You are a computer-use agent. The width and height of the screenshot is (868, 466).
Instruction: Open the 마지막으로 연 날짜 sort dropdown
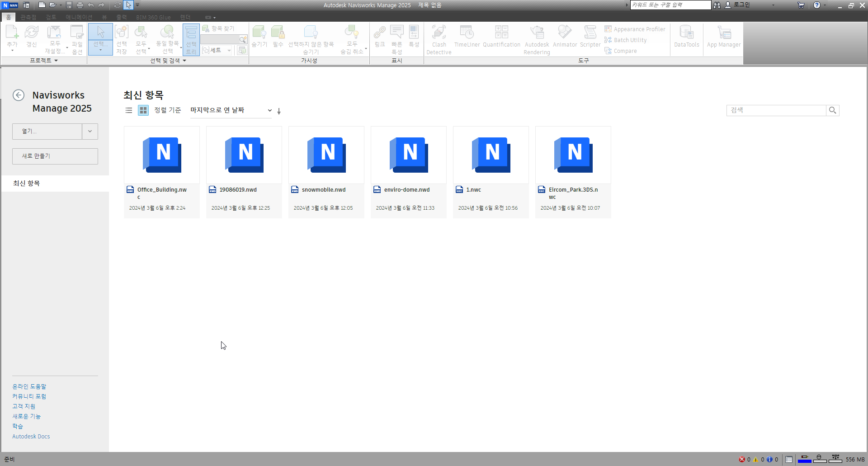coord(231,110)
